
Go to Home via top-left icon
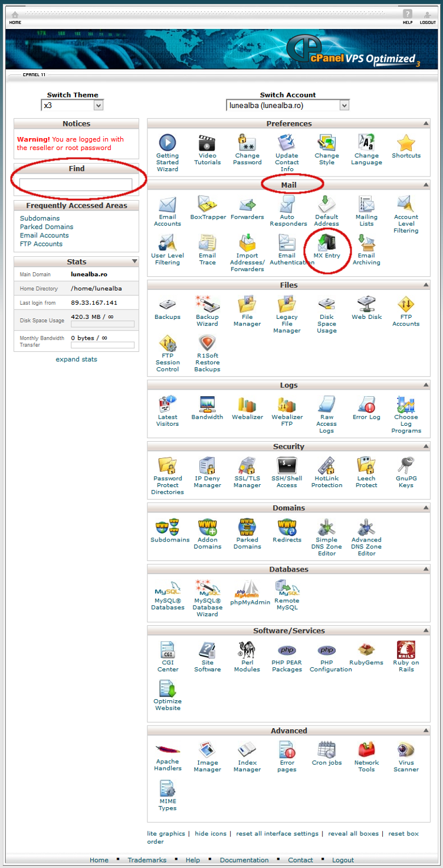pyautogui.click(x=15, y=17)
